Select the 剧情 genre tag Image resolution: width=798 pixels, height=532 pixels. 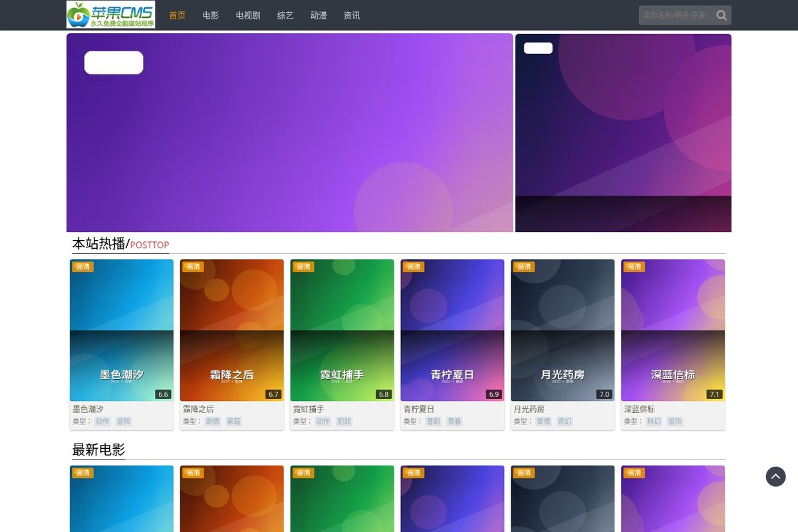(213, 422)
